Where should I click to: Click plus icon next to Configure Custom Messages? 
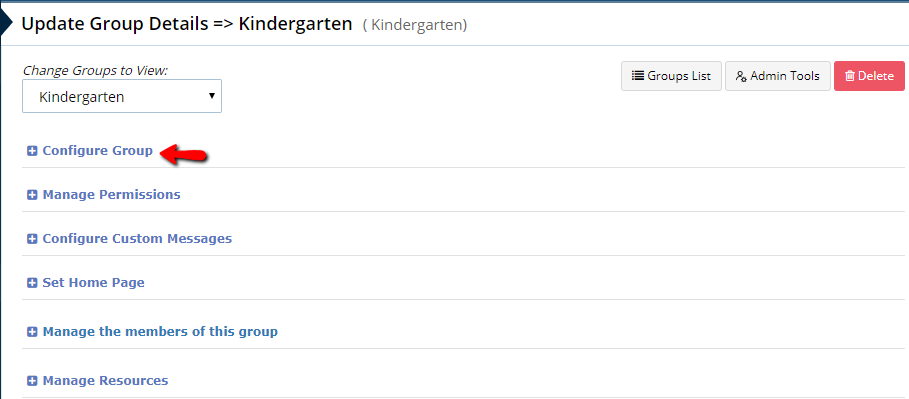[x=32, y=239]
